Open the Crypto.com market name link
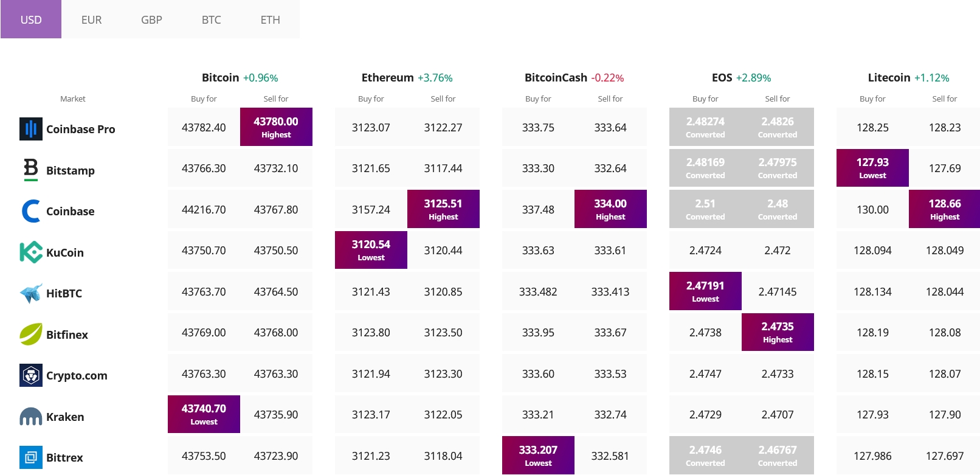 click(77, 375)
